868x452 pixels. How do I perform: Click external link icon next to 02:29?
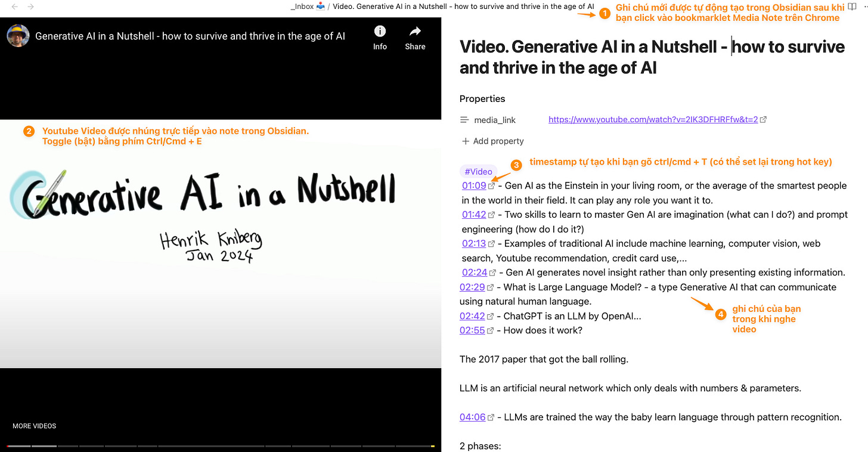[490, 287]
